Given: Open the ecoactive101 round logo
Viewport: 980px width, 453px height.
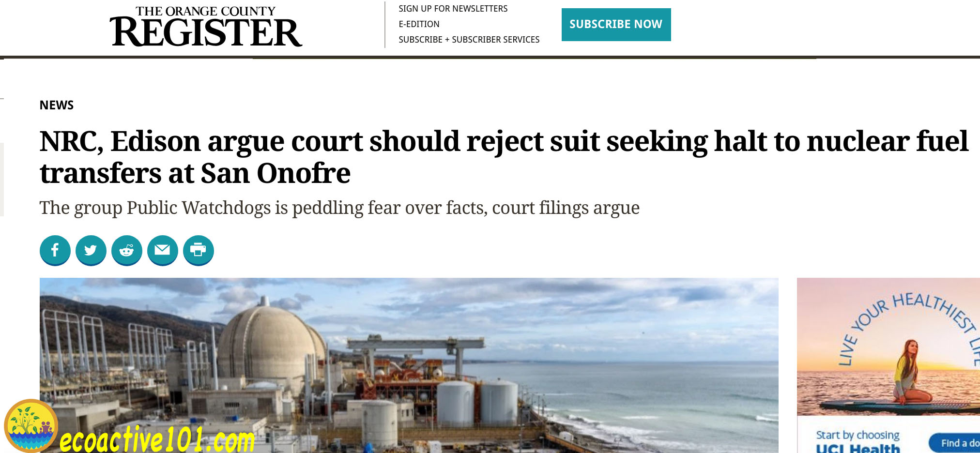Looking at the screenshot, I should tap(31, 425).
